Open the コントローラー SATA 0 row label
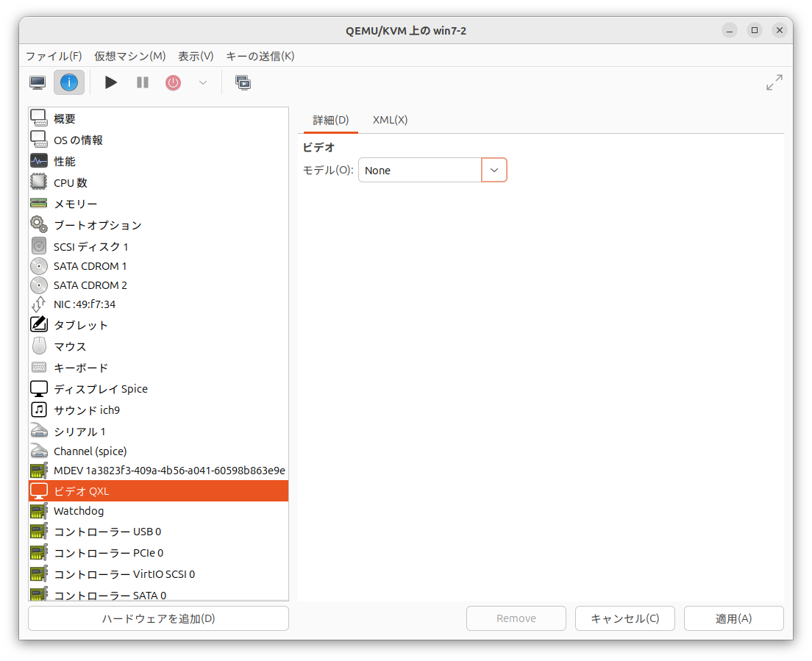Image resolution: width=812 pixels, height=661 pixels. tap(110, 596)
